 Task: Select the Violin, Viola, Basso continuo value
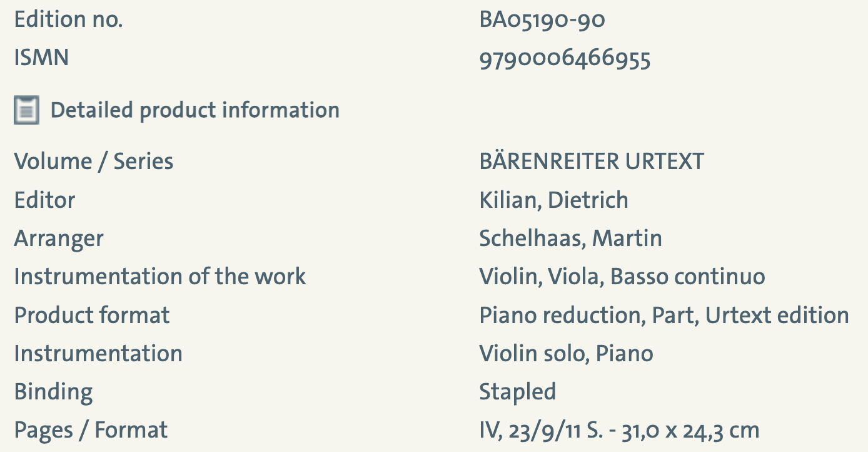click(x=622, y=277)
